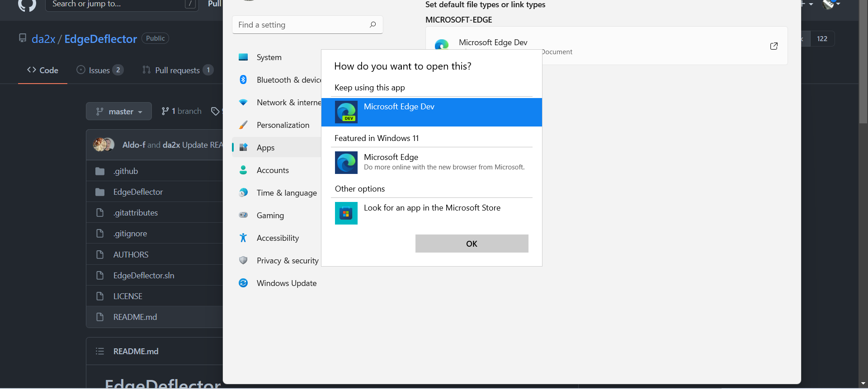Switch to the Code tab
Image resolution: width=868 pixels, height=389 pixels.
[x=42, y=70]
